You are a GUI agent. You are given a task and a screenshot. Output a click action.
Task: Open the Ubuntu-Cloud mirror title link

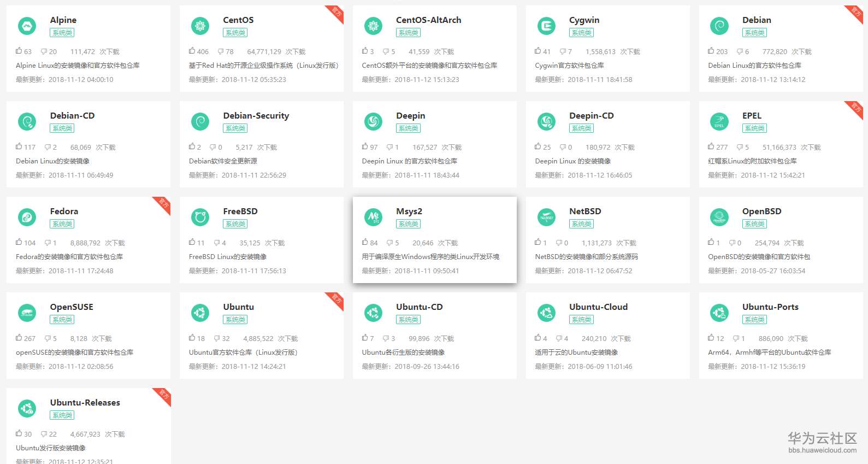pos(598,307)
